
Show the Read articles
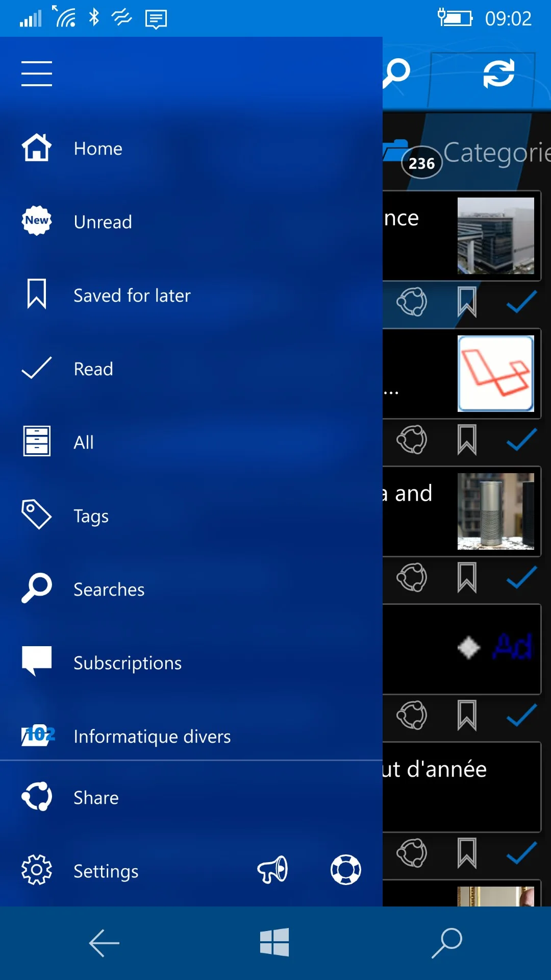pyautogui.click(x=191, y=369)
